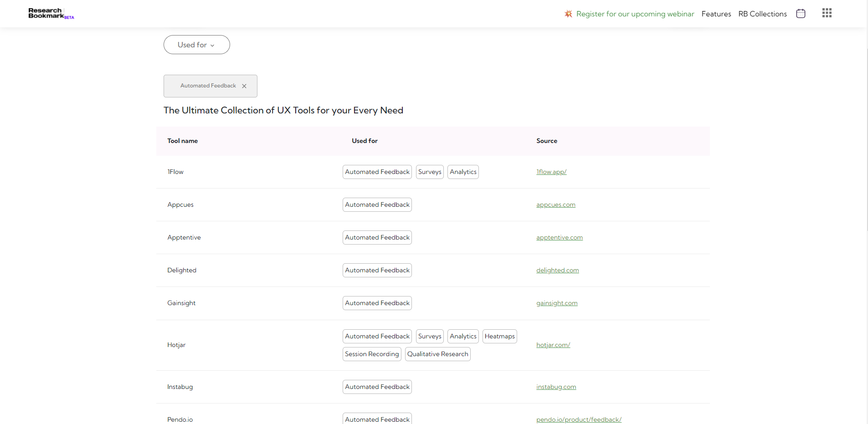Click the Tool name column header
Viewport: 868px width, 424px height.
[183, 141]
